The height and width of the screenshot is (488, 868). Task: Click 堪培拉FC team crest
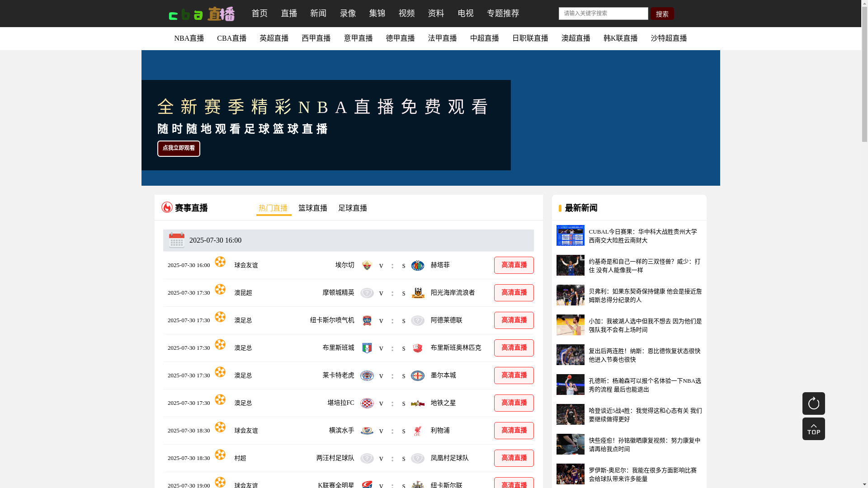(367, 403)
